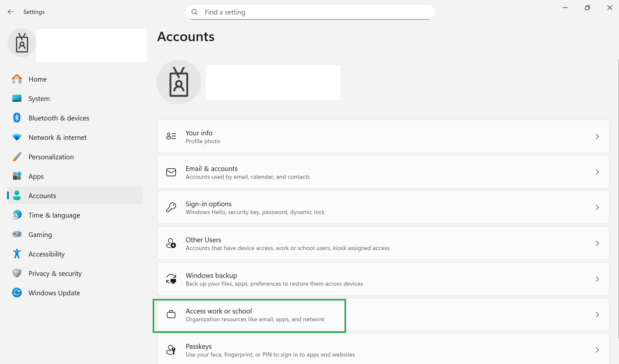
Task: Open Access work or school
Action: (x=383, y=314)
